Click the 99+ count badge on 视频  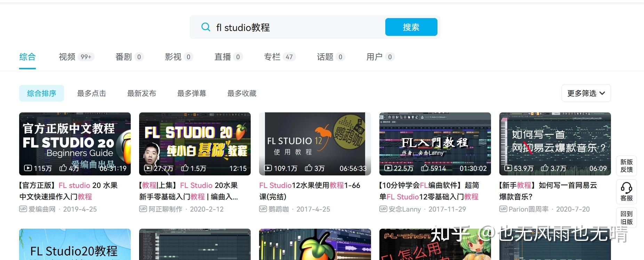[x=86, y=57]
